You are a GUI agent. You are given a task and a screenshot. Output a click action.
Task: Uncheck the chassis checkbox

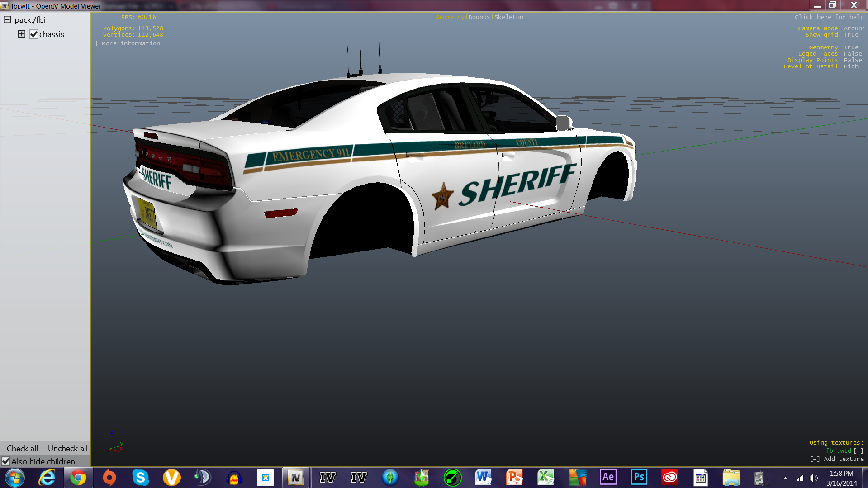pyautogui.click(x=34, y=34)
